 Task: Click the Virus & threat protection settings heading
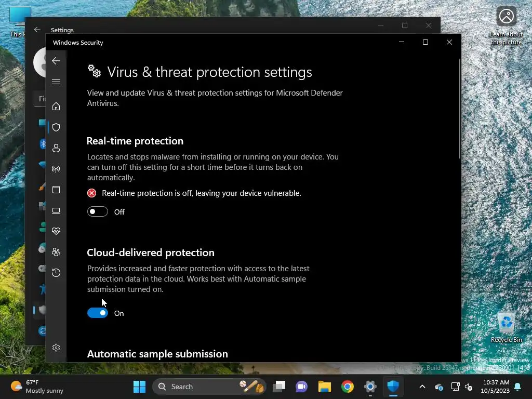tap(209, 72)
